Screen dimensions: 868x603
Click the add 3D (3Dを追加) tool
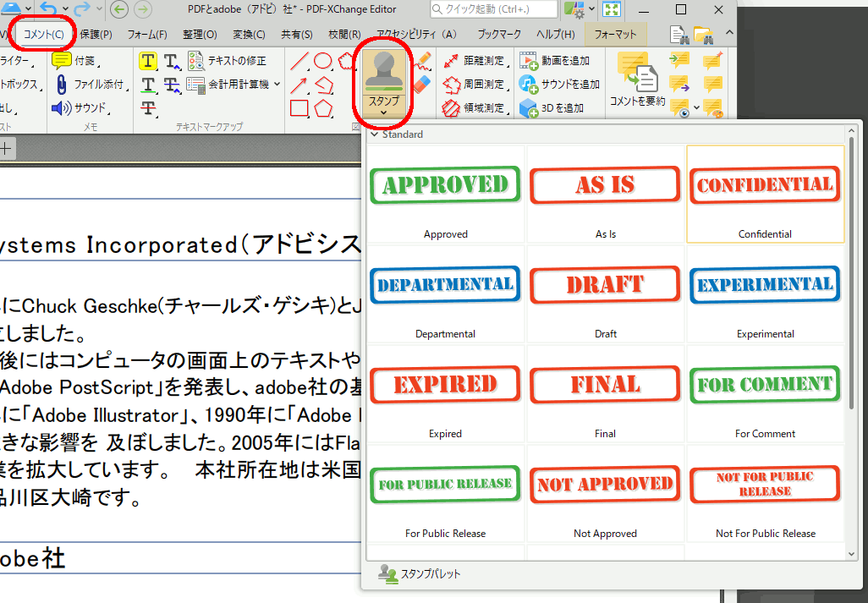[552, 108]
